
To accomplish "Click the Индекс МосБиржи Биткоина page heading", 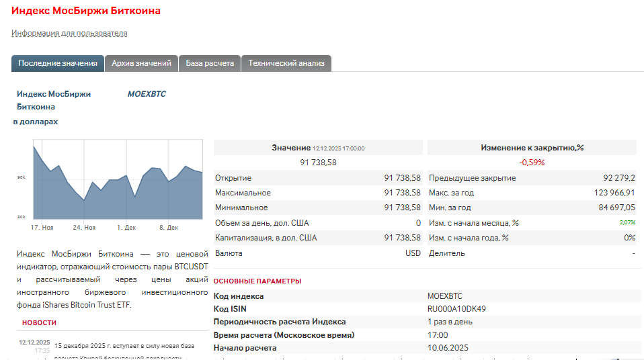I will 86,11.
